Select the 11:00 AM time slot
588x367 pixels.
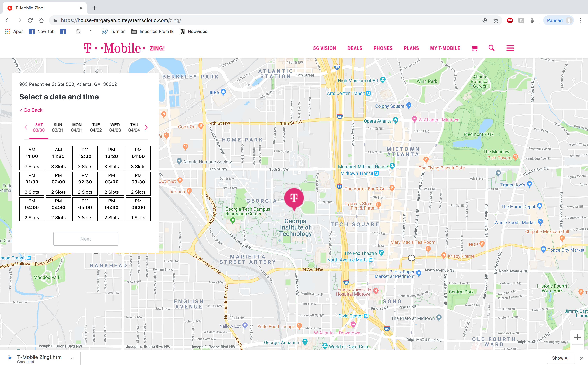pos(32,158)
